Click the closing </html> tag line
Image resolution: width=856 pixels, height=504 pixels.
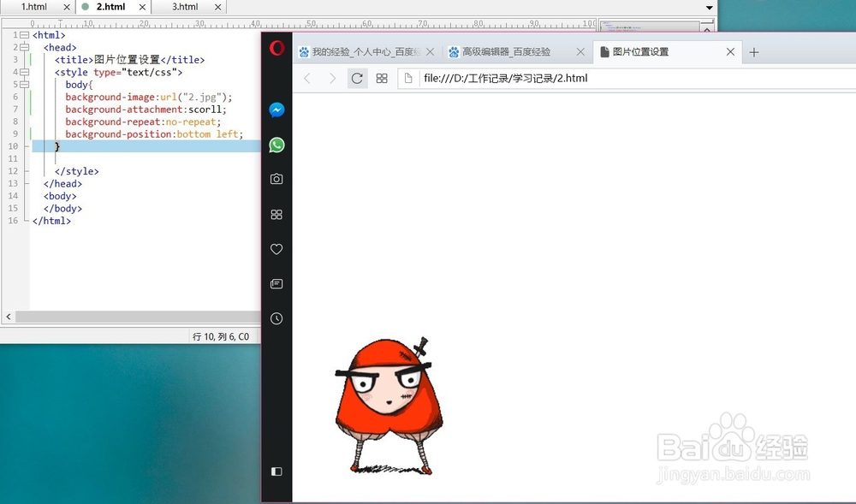[51, 221]
